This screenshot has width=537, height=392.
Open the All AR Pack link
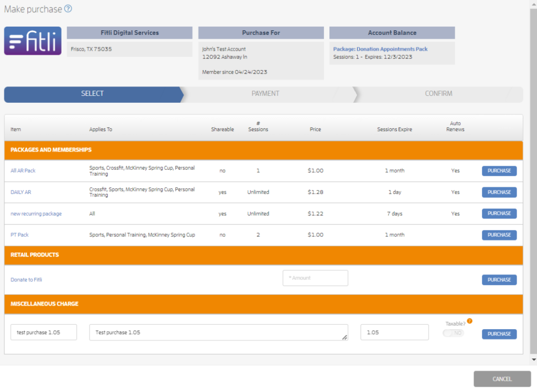23,171
